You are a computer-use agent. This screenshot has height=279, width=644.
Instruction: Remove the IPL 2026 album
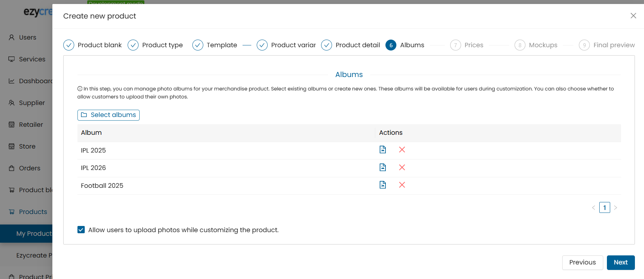[x=402, y=167]
